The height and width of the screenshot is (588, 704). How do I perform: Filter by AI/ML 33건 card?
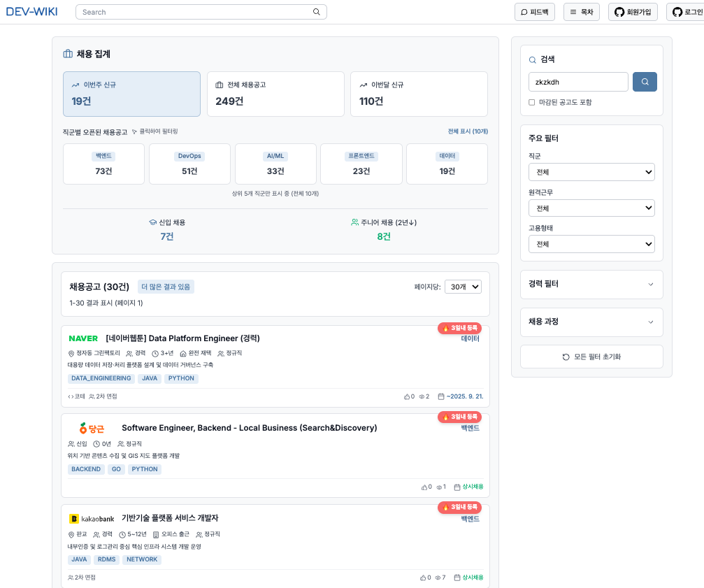[x=275, y=164]
